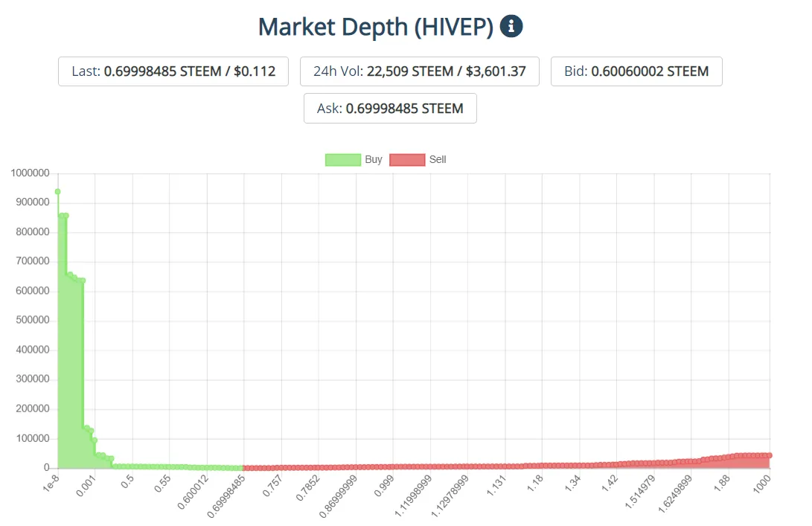Click x-axis label 1.11998999
812x526 pixels.
pyautogui.click(x=413, y=496)
